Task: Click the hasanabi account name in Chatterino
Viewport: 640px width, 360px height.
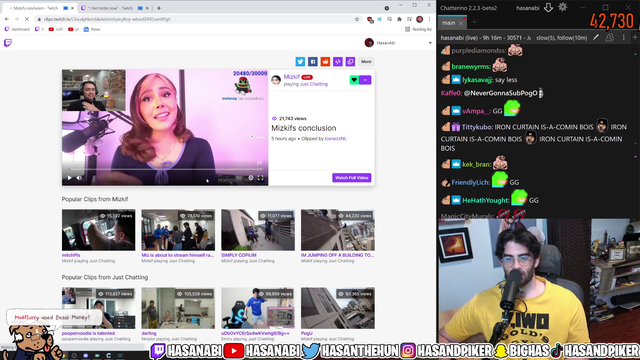Action: [x=527, y=8]
